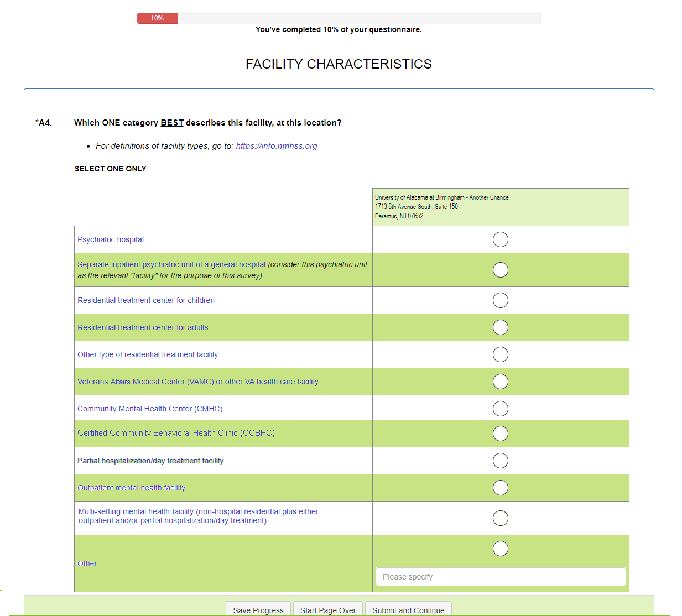This screenshot has height=616, width=682.
Task: Choose the Other facility type radio
Action: (500, 549)
